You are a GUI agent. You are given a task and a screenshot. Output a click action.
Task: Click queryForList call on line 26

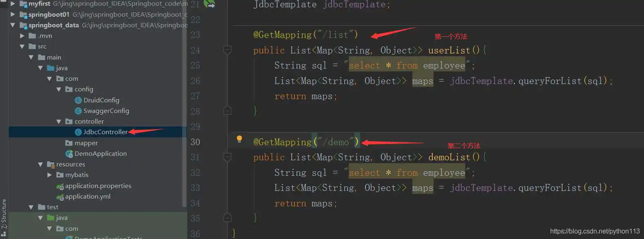tap(550, 81)
